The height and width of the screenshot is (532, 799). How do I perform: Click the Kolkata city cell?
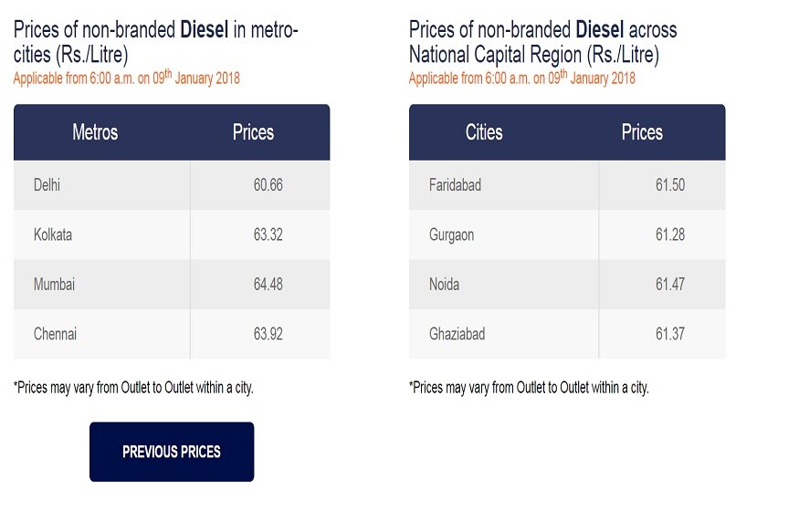[102, 235]
